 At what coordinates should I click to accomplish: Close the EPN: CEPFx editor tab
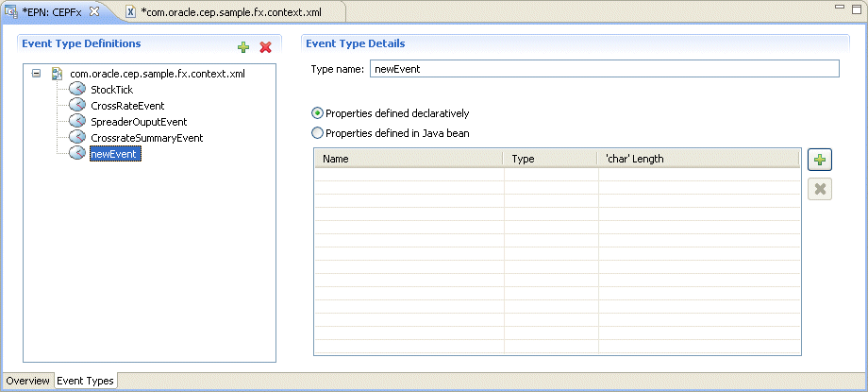[x=94, y=11]
